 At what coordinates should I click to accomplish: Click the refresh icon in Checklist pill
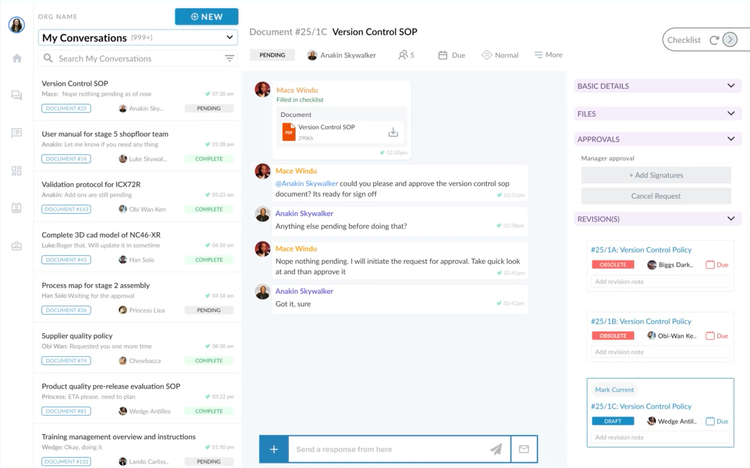point(714,40)
